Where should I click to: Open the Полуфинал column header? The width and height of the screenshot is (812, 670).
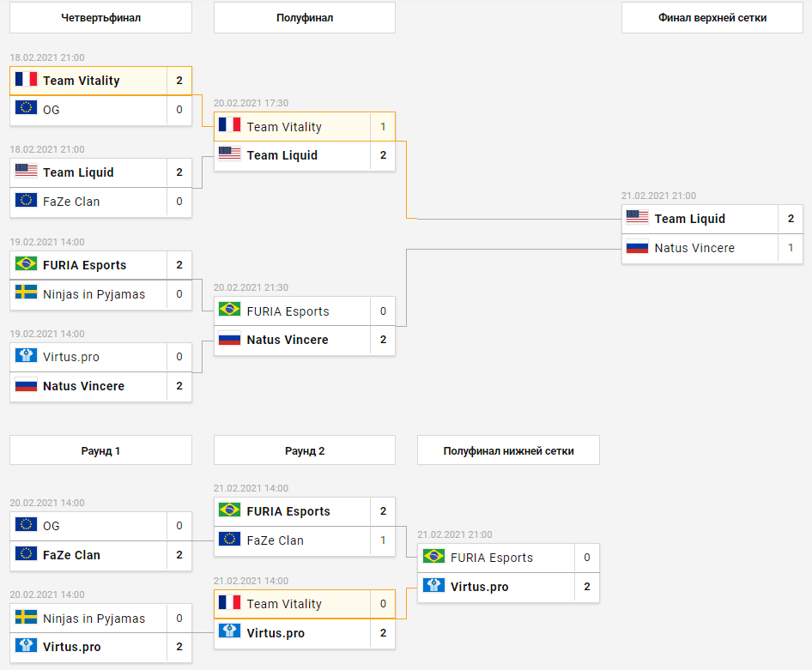coord(305,18)
